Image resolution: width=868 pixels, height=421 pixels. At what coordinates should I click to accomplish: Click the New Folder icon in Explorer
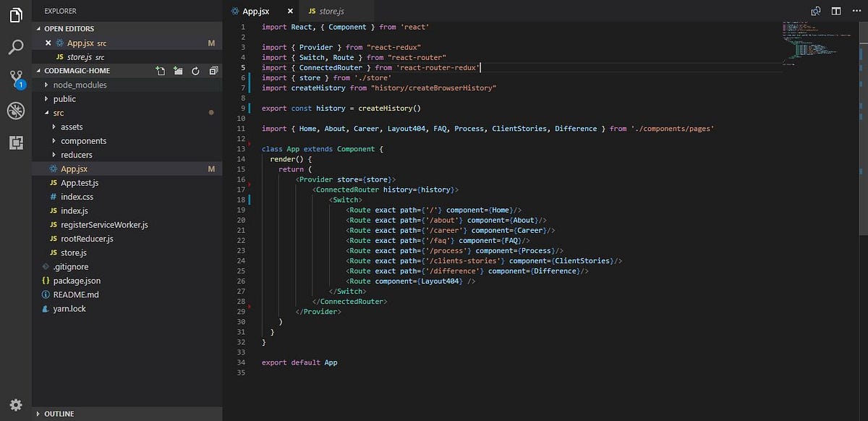[178, 70]
